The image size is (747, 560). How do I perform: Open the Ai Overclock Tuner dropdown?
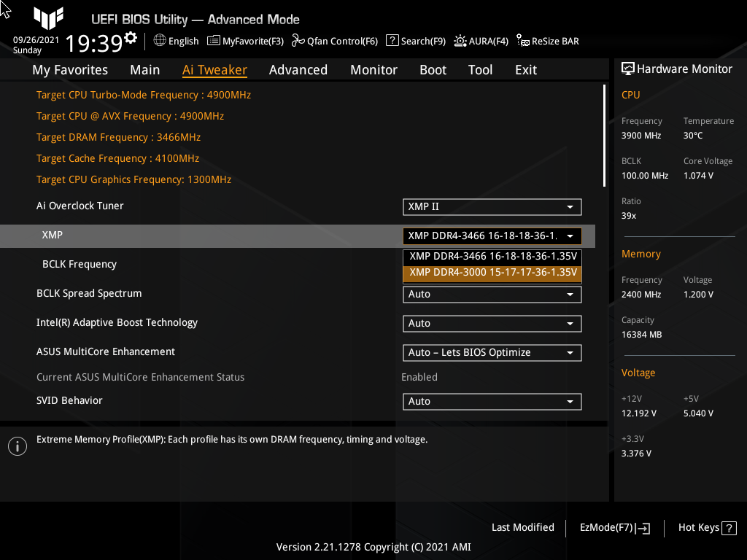click(x=492, y=206)
